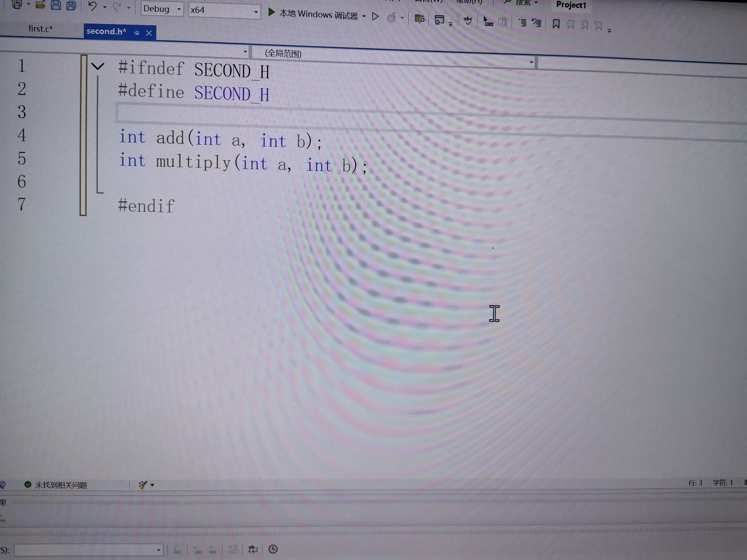Click the Find in Files folder icon
This screenshot has height=560, width=747.
(x=419, y=19)
